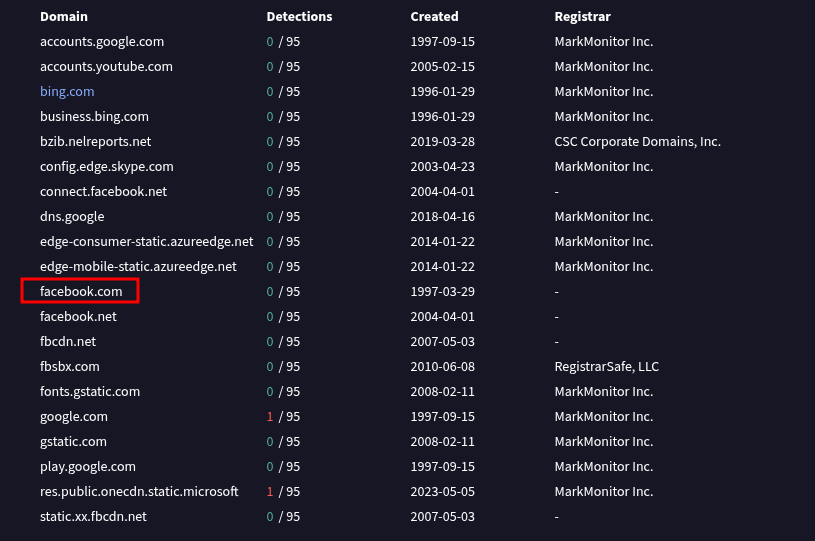Click created date 2023-05-05

443,491
